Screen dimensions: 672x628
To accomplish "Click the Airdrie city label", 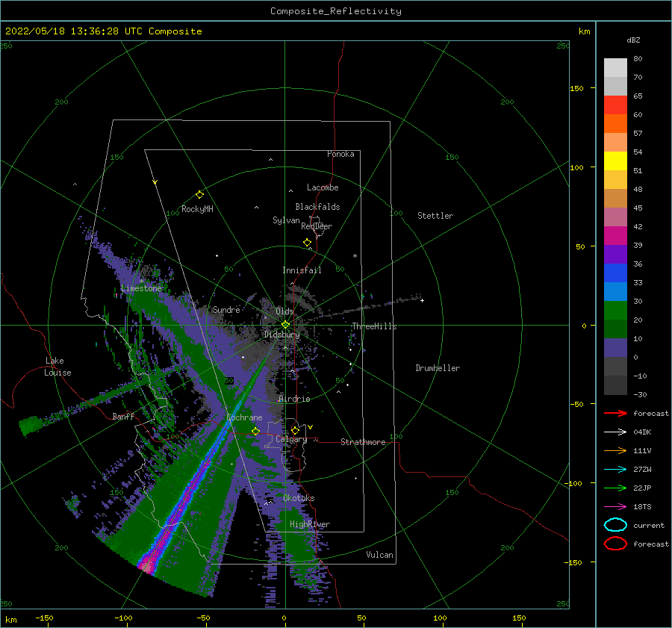I will pyautogui.click(x=294, y=399).
